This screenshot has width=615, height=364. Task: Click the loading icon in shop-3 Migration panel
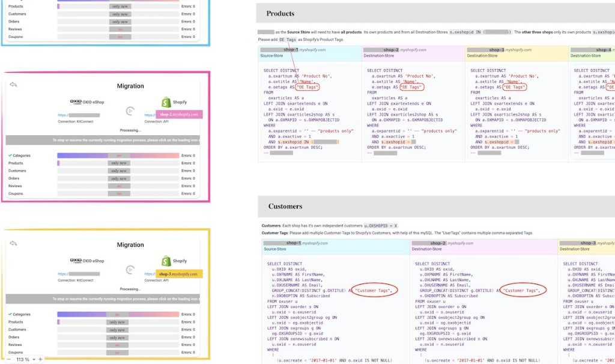coord(130,270)
